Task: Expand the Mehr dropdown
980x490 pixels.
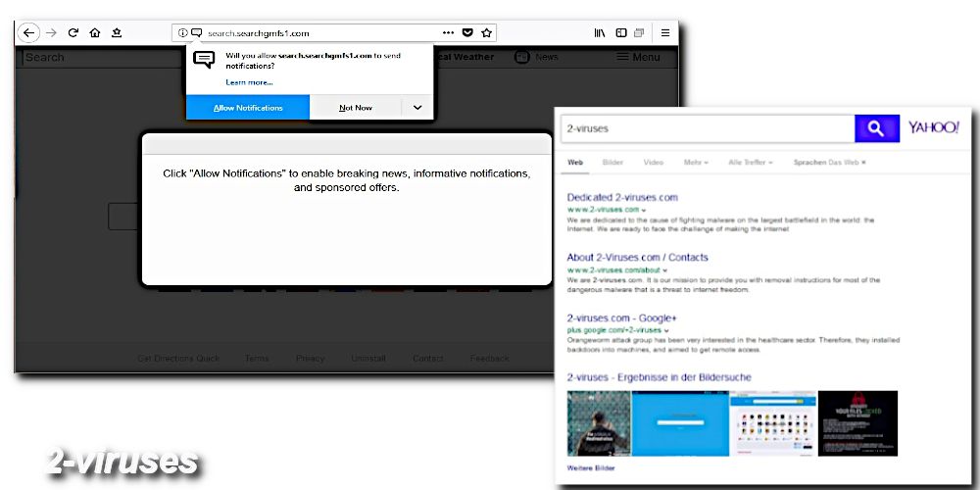Action: [696, 163]
